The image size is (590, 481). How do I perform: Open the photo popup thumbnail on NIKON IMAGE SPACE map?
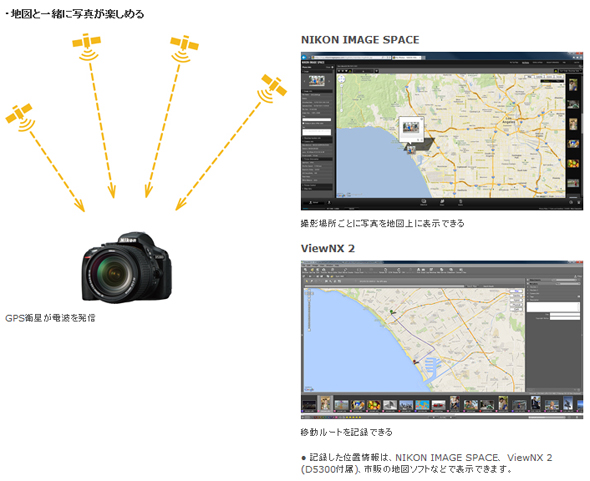(411, 128)
